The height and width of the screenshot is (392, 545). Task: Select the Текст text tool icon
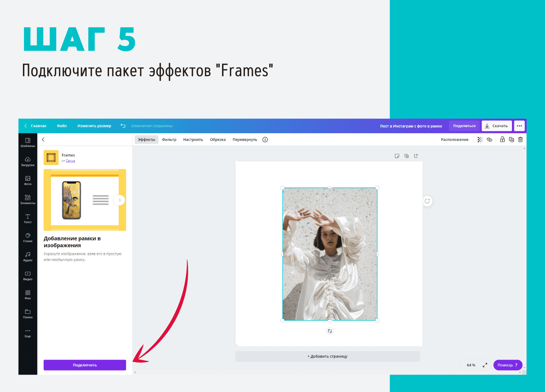28,219
